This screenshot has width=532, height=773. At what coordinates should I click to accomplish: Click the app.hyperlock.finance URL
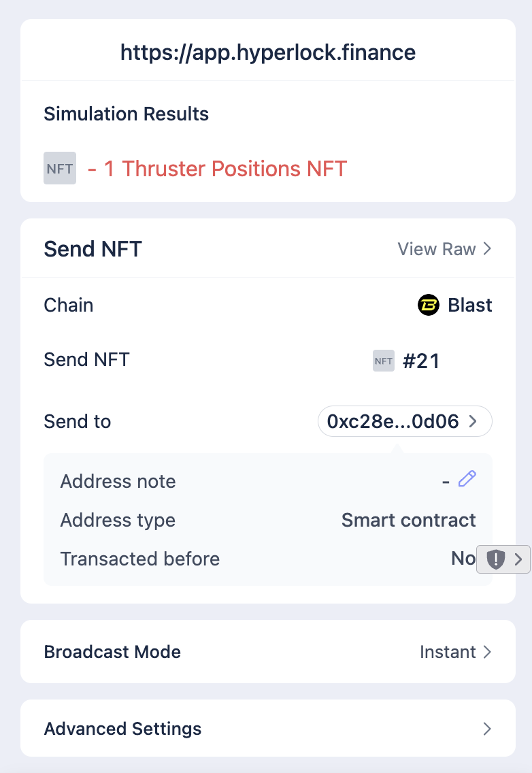(267, 52)
